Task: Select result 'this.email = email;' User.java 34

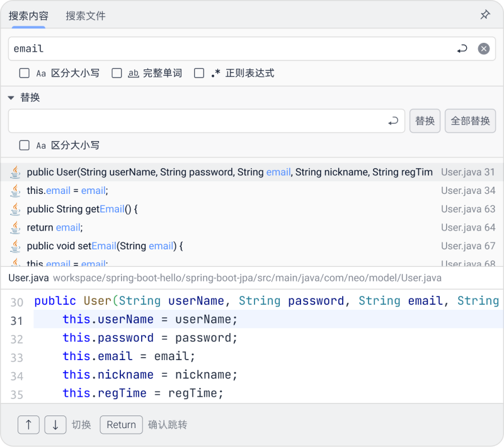Action: pos(252,190)
